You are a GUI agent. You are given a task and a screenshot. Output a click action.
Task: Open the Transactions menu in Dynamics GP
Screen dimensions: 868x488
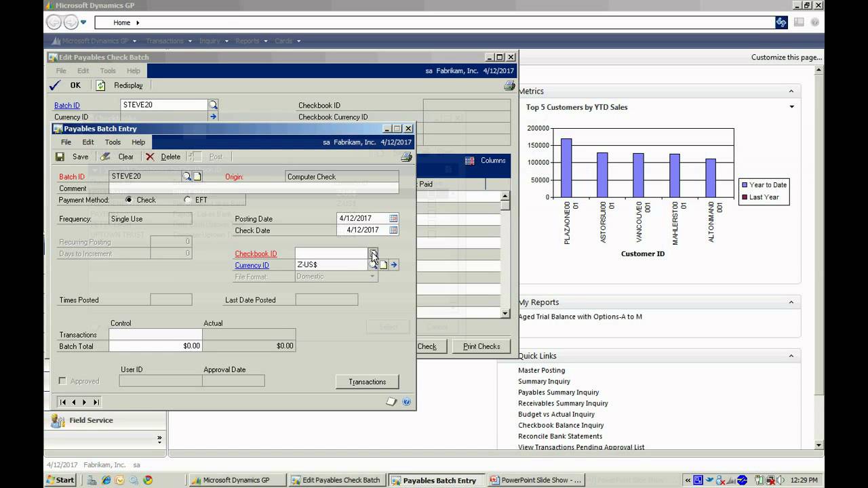coord(168,41)
